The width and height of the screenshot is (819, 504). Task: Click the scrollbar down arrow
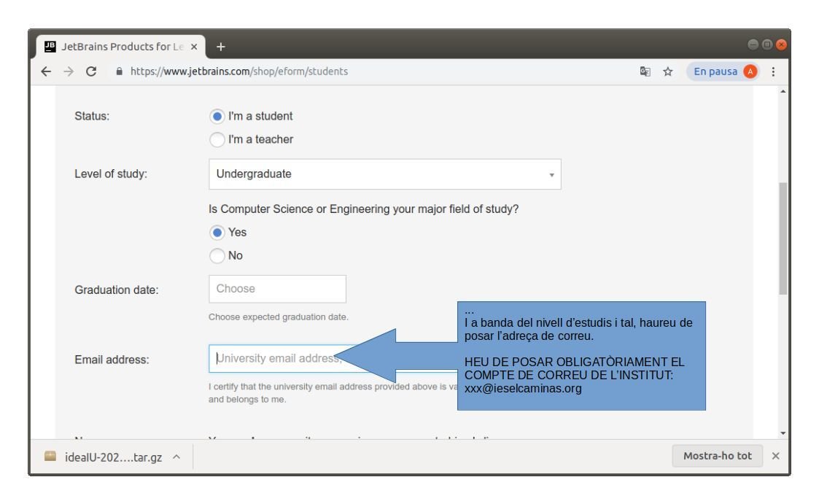coord(783,433)
